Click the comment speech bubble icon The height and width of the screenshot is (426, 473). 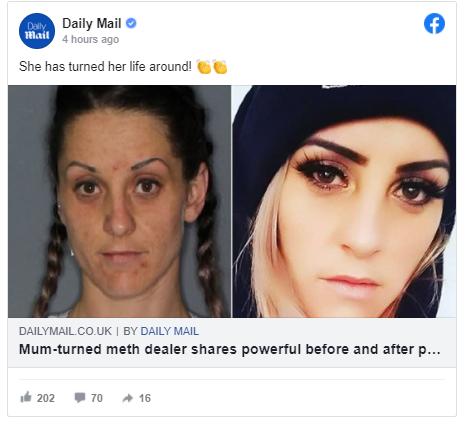click(x=80, y=398)
